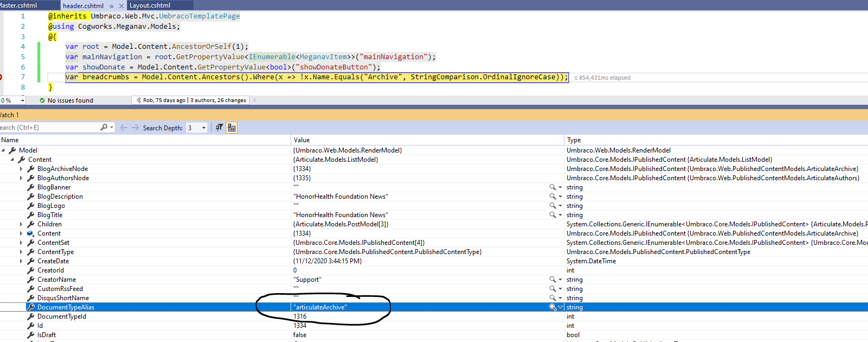Collapse the Model watch node
868x342 pixels.
(3, 150)
